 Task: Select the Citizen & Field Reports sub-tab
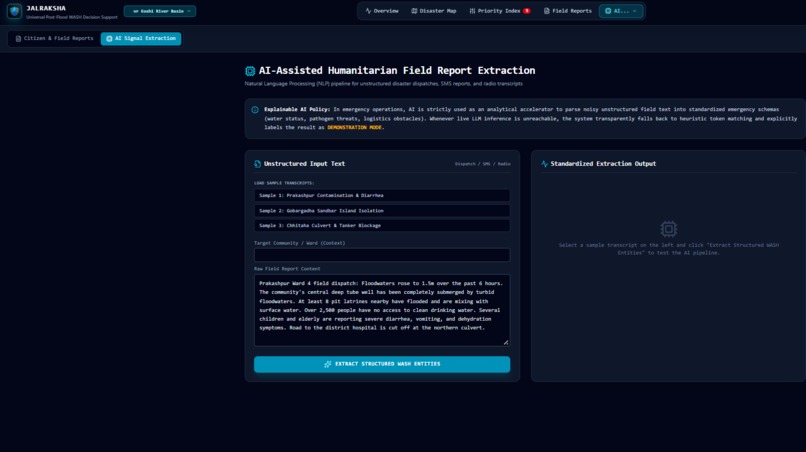click(x=54, y=39)
